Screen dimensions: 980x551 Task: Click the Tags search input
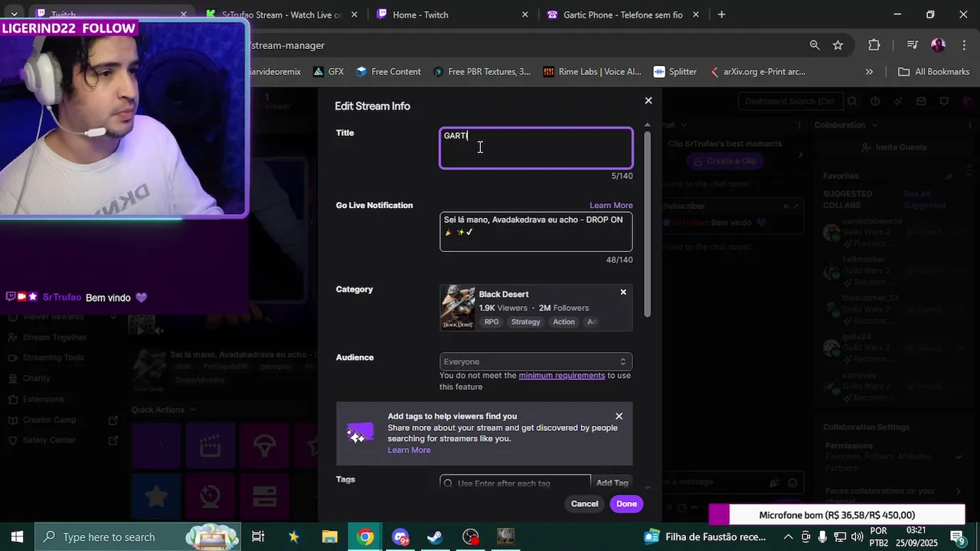pyautogui.click(x=515, y=483)
